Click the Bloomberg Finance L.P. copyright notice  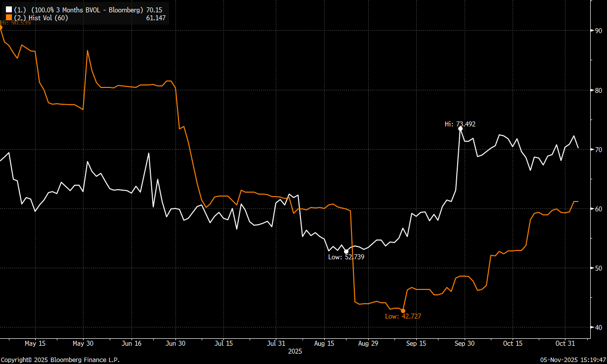[x=60, y=360]
